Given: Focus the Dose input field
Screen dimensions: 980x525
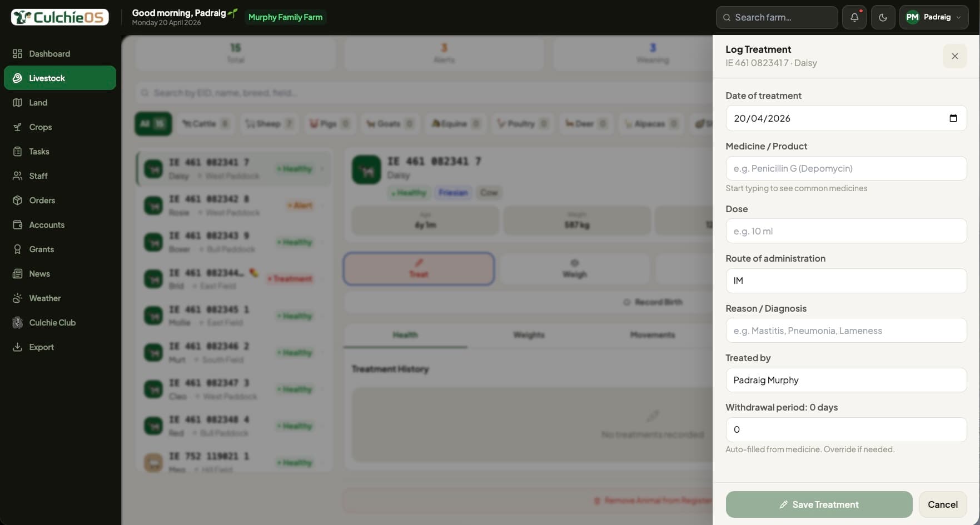Looking at the screenshot, I should click(x=845, y=231).
